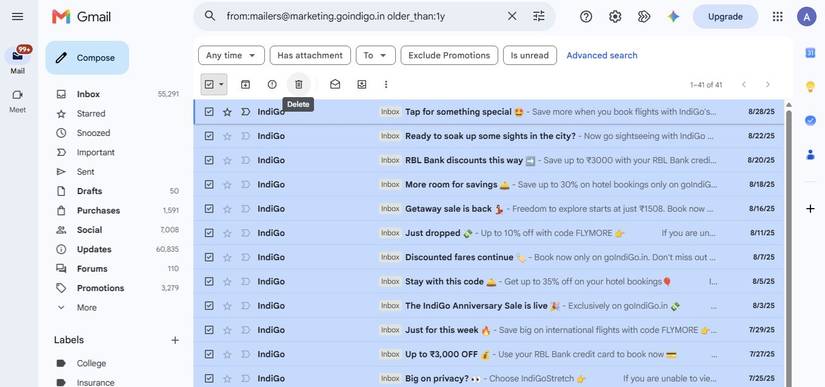
Task: Mark 'Ready to soak up' email as important
Action: pyautogui.click(x=245, y=136)
